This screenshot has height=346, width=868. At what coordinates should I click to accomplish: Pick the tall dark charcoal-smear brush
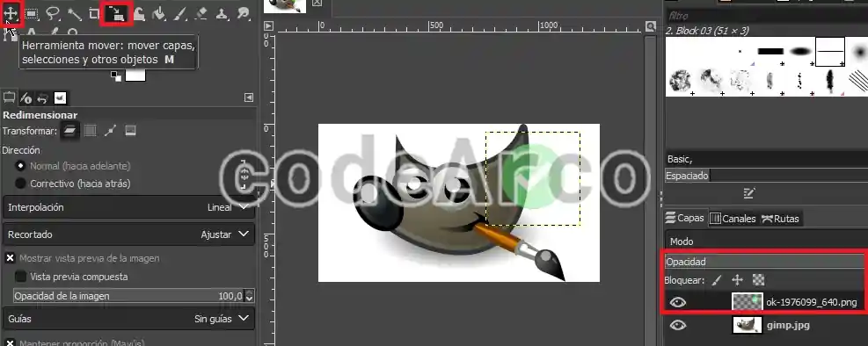point(830,81)
